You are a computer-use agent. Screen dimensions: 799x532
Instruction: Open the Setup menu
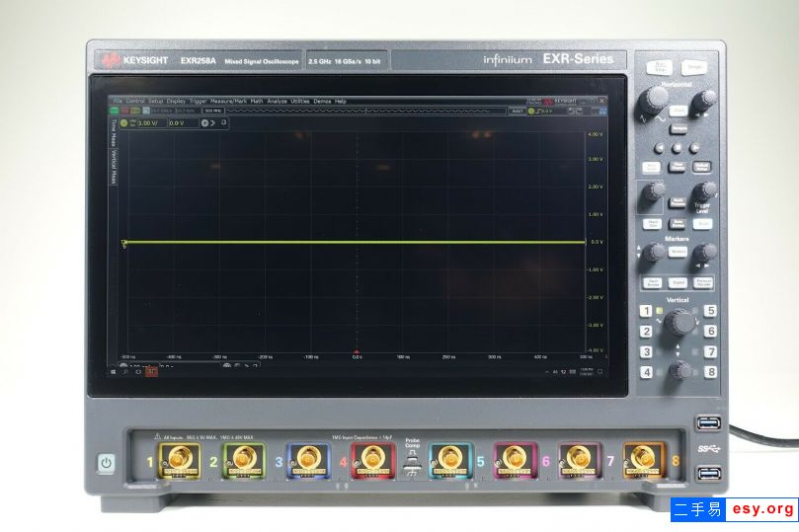pos(155,101)
